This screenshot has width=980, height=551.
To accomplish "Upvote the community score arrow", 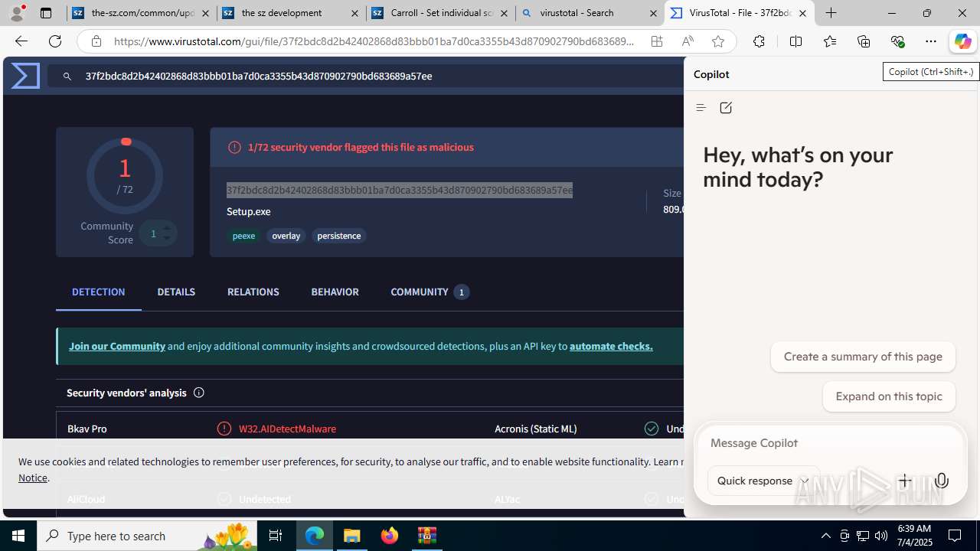I will click(x=167, y=227).
